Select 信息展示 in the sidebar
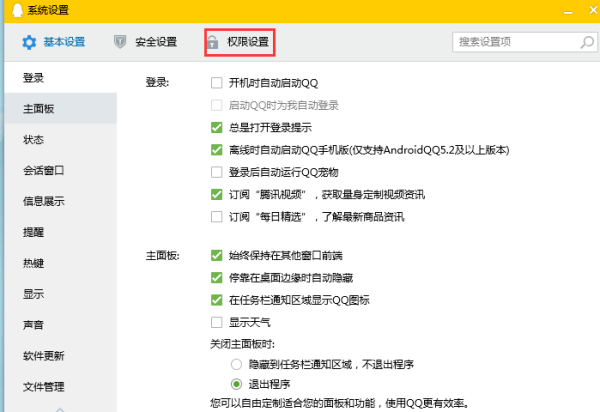This screenshot has height=412, width=600. point(60,201)
